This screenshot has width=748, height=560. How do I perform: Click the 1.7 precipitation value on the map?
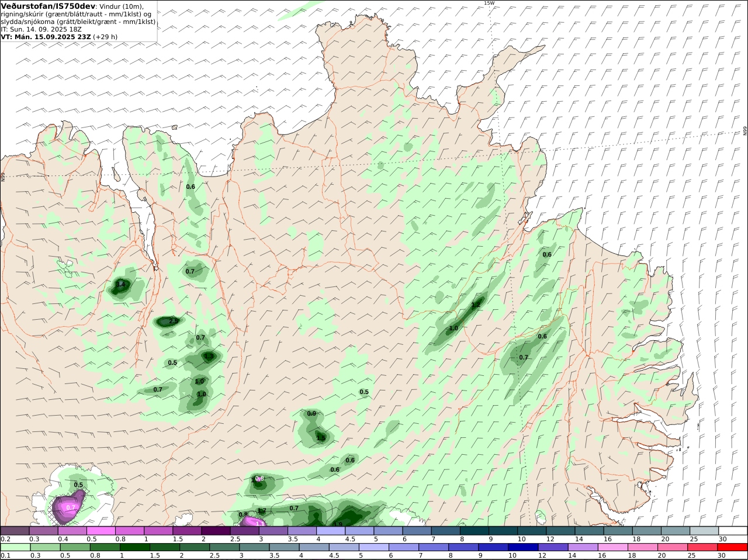pos(262,511)
